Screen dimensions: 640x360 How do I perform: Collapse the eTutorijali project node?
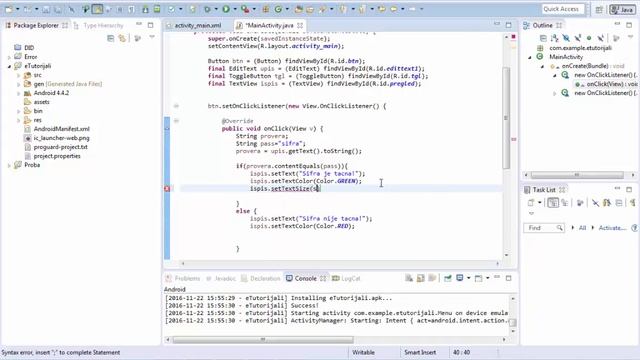pyautogui.click(x=9, y=66)
